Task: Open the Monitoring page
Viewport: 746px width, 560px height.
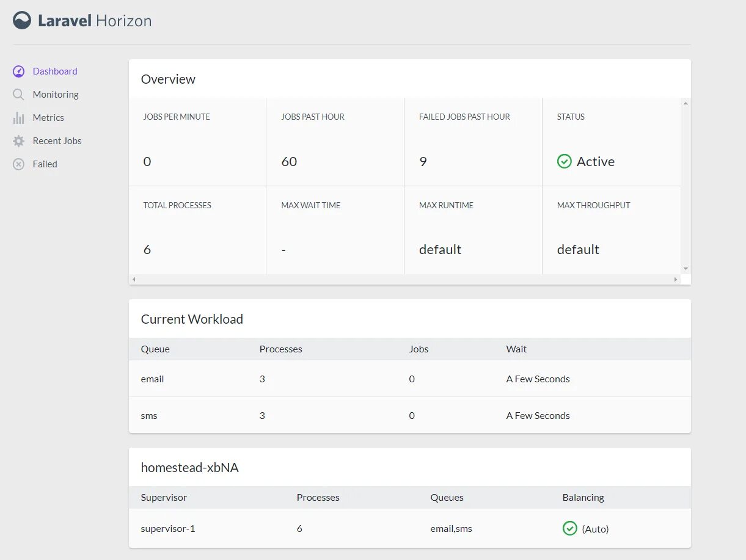Action: click(x=56, y=95)
